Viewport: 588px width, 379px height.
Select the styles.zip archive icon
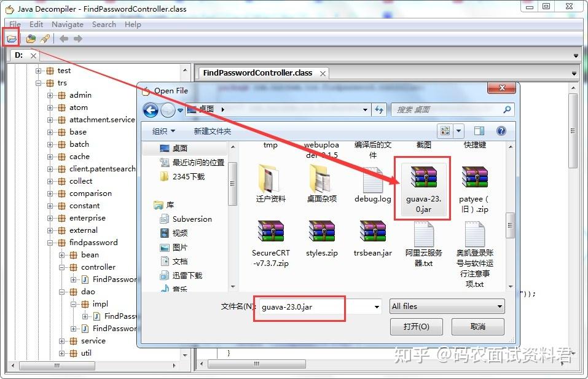[x=322, y=231]
